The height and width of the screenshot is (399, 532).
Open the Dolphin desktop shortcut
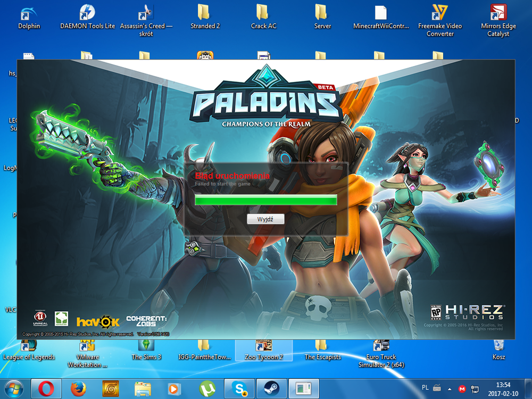pos(29,17)
